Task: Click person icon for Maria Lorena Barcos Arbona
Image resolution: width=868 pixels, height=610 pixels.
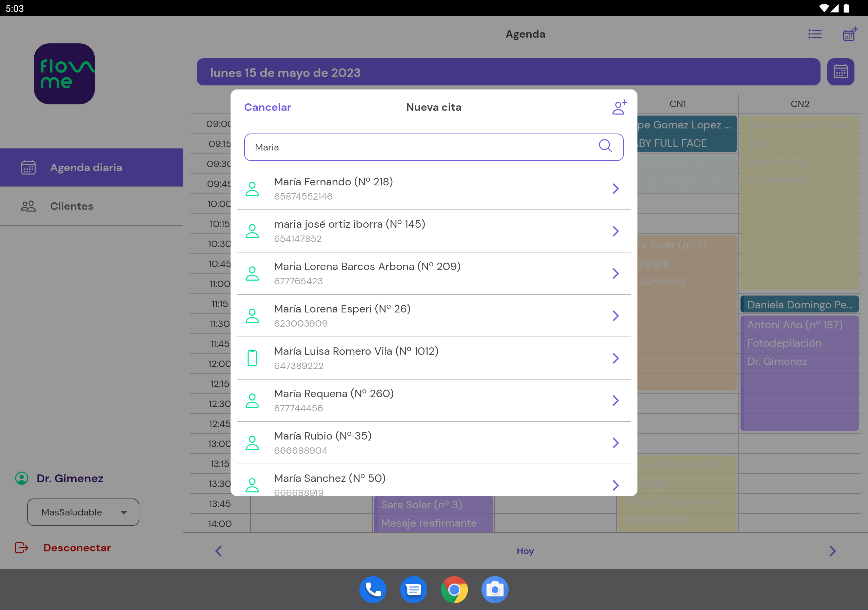Action: pyautogui.click(x=252, y=273)
